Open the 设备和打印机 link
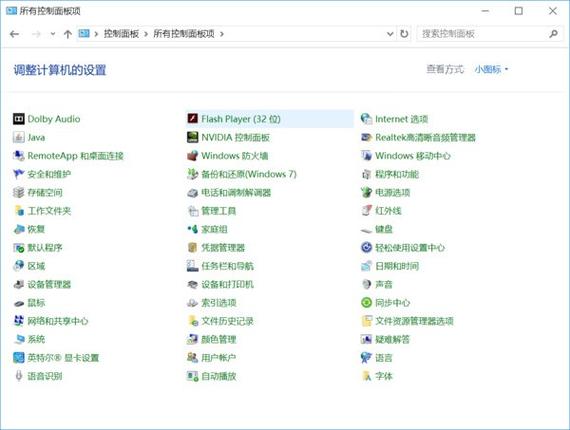Viewport: 570px width, 430px height. coord(228,284)
